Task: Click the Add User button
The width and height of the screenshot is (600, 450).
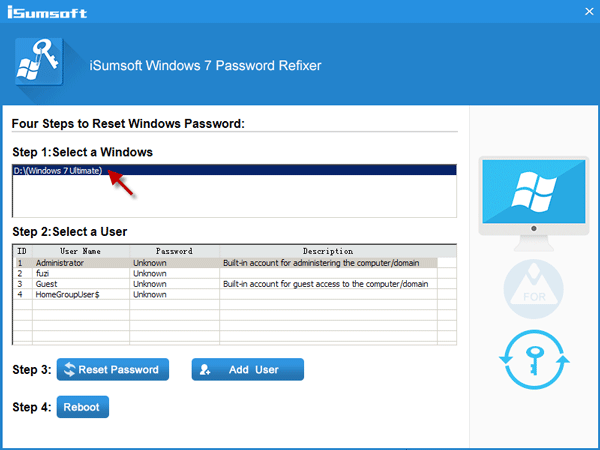Action: [x=248, y=369]
